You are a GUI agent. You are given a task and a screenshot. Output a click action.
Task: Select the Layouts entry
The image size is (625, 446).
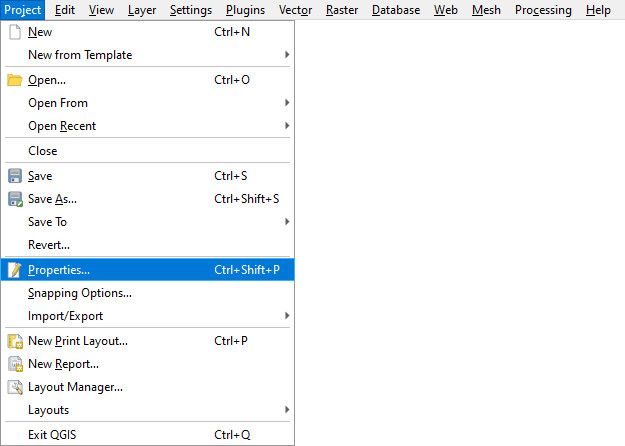pyautogui.click(x=147, y=410)
